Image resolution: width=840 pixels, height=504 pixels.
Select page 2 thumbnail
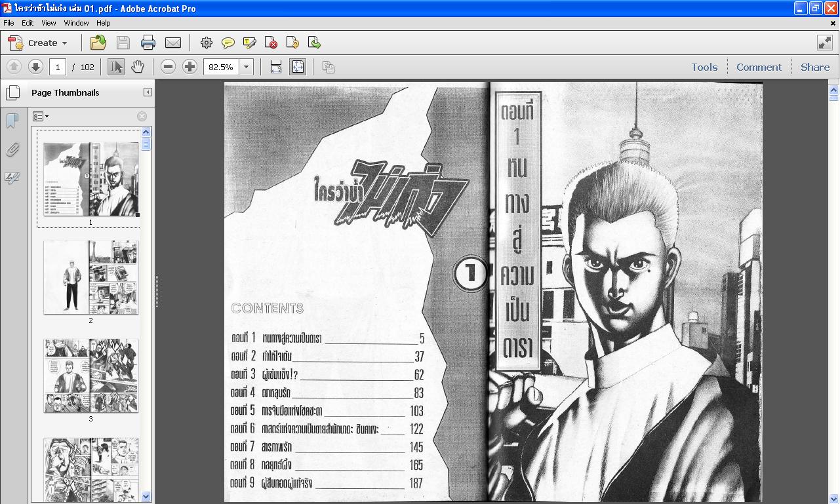coord(91,277)
